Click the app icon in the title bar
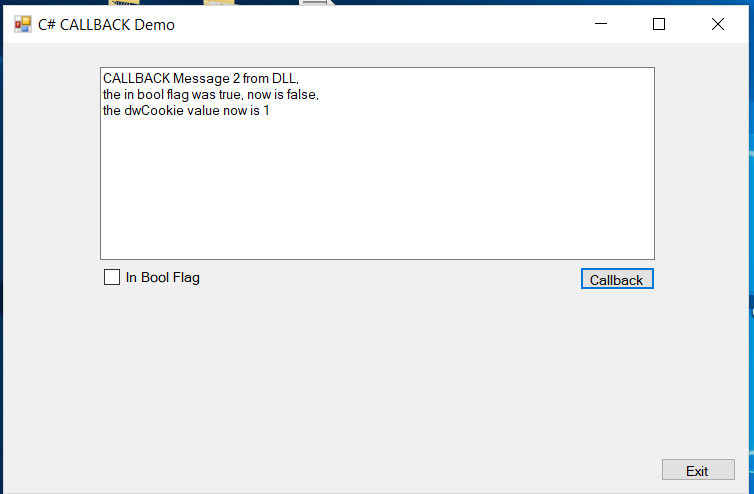754x494 pixels. 23,25
